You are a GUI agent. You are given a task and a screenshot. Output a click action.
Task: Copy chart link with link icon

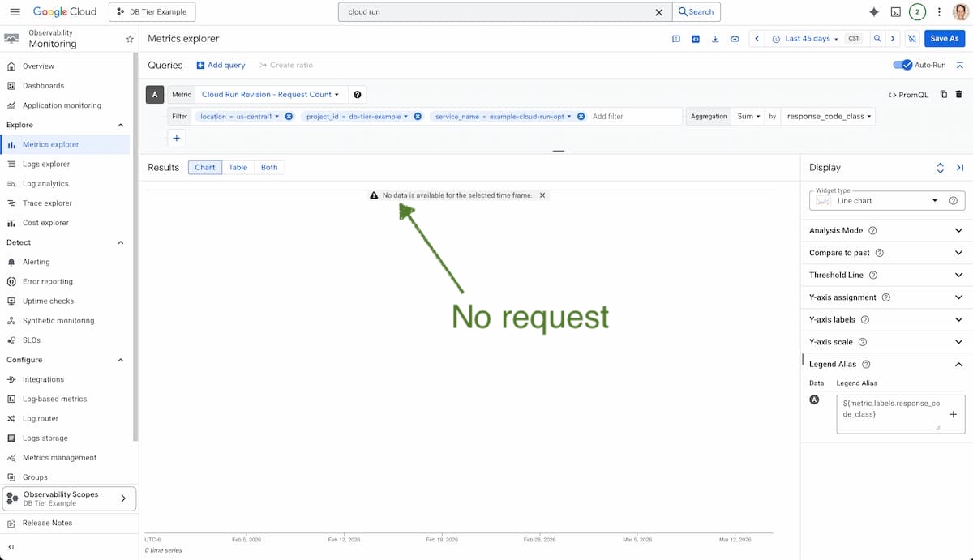[735, 39]
